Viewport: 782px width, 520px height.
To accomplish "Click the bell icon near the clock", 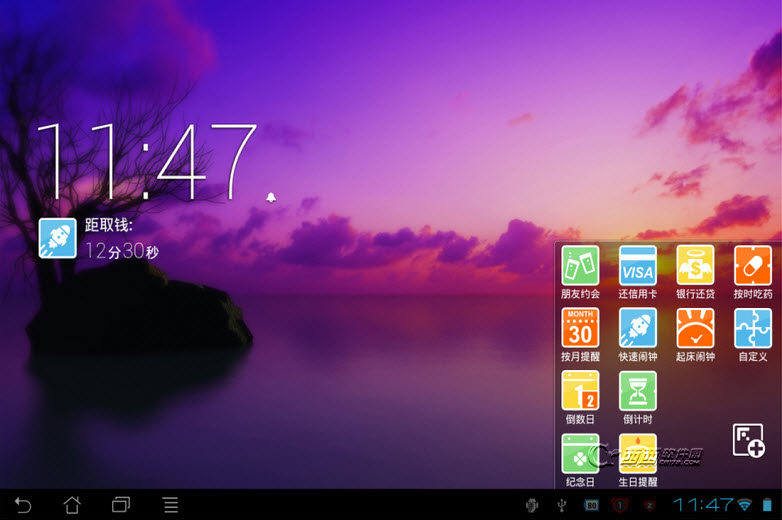I will point(271,197).
